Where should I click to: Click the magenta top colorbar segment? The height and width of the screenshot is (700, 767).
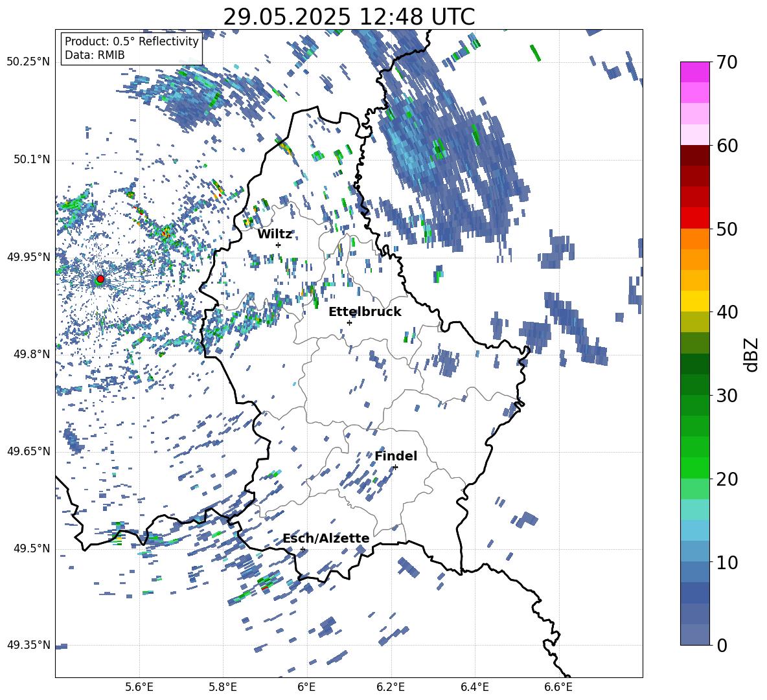pyautogui.click(x=694, y=73)
